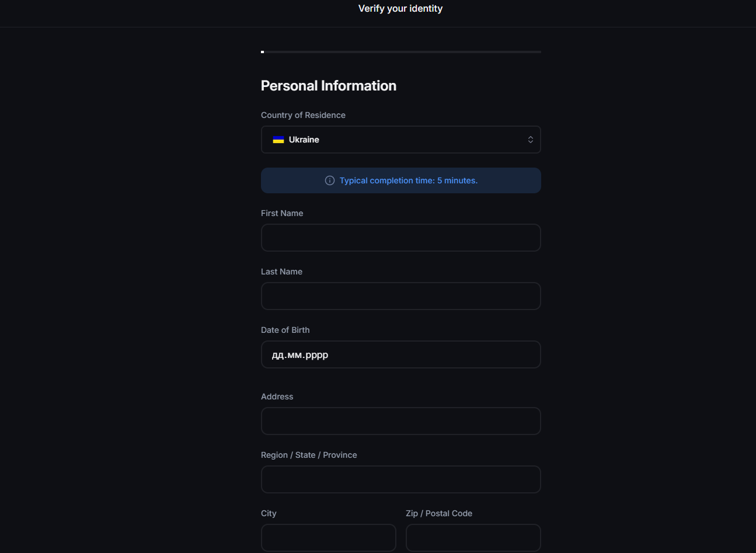Image resolution: width=756 pixels, height=553 pixels.
Task: Click into the Address text box
Action: click(400, 421)
